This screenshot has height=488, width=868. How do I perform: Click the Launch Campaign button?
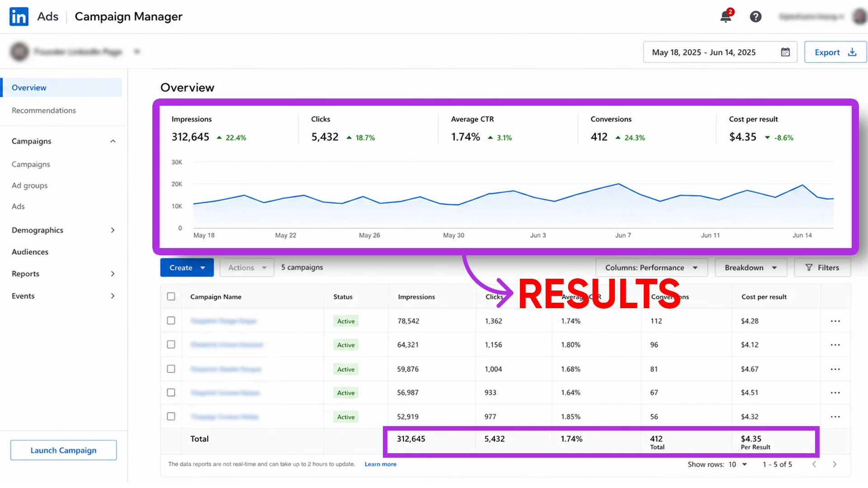point(63,450)
